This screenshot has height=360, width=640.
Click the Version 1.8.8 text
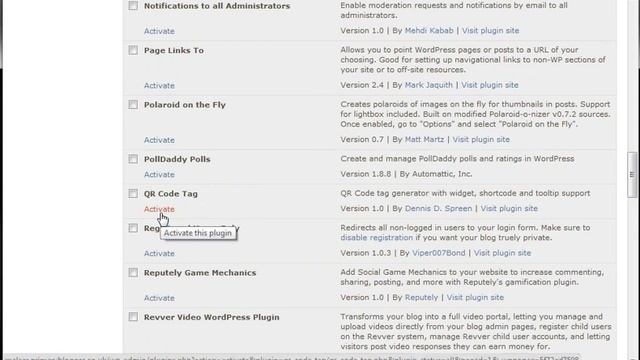point(366,174)
